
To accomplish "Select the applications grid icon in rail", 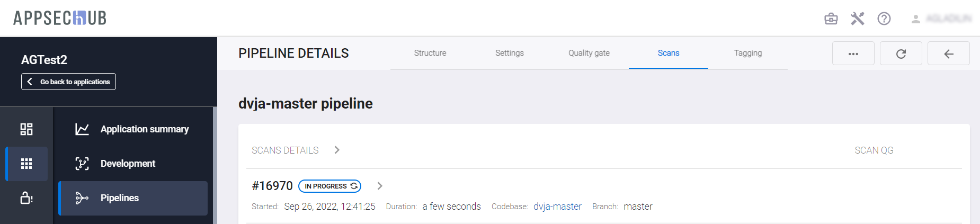I will click(26, 164).
